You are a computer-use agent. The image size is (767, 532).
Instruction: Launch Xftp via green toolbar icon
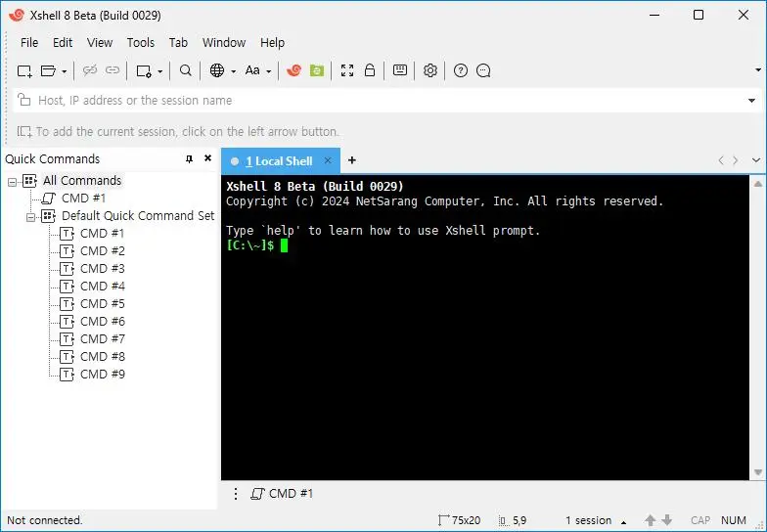(317, 70)
